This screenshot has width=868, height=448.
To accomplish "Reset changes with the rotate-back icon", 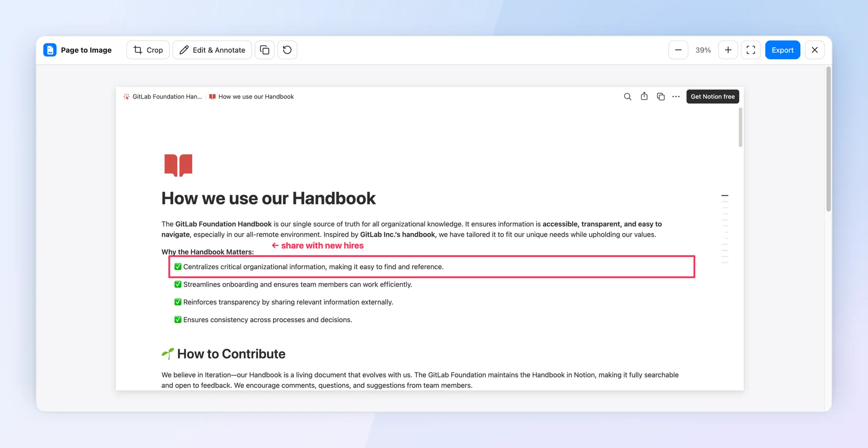I will point(287,50).
